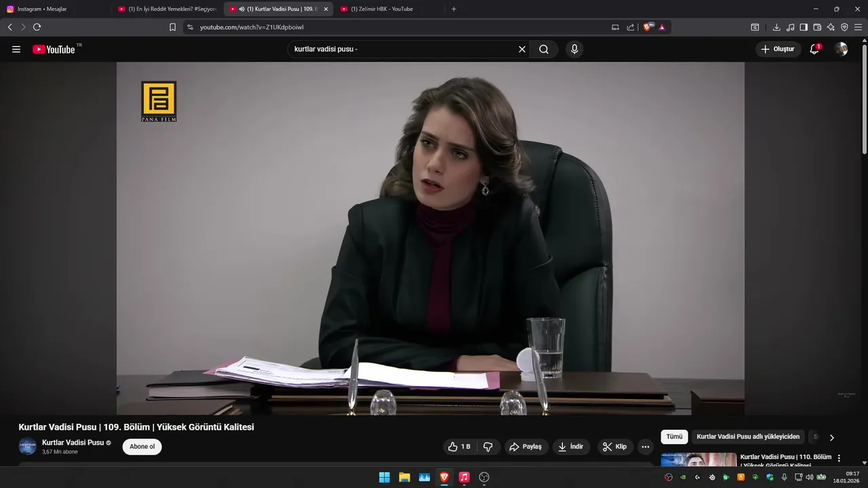This screenshot has width=868, height=488.
Task: Open browser downloads panel
Action: click(776, 27)
